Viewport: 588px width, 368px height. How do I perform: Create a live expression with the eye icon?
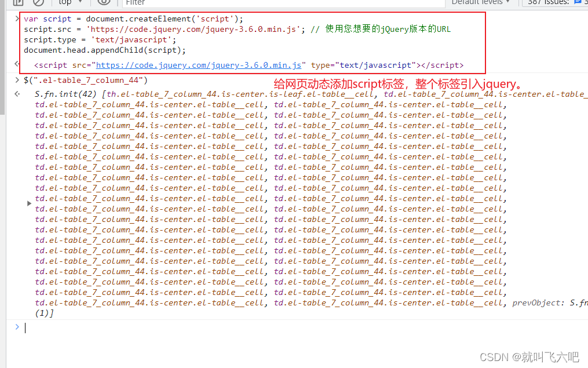[x=104, y=2]
